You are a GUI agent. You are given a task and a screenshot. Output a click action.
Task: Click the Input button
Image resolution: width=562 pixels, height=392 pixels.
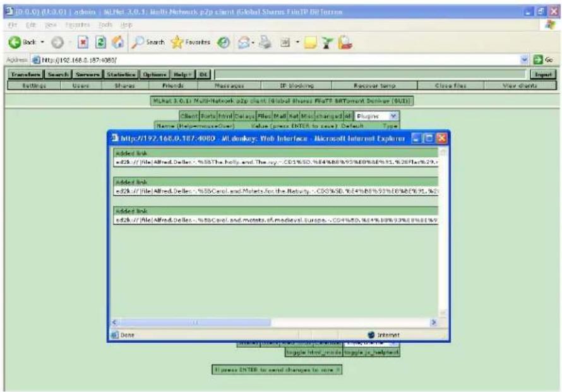click(x=543, y=74)
